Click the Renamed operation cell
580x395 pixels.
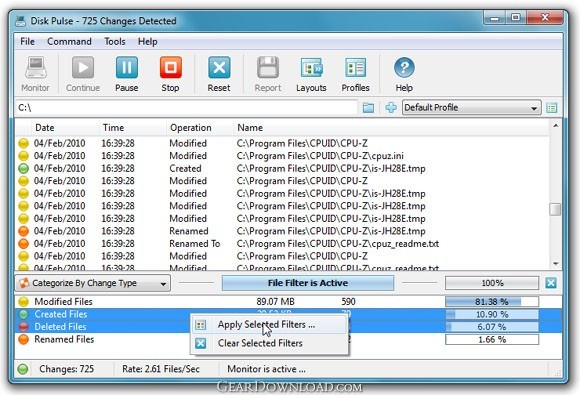(x=189, y=231)
